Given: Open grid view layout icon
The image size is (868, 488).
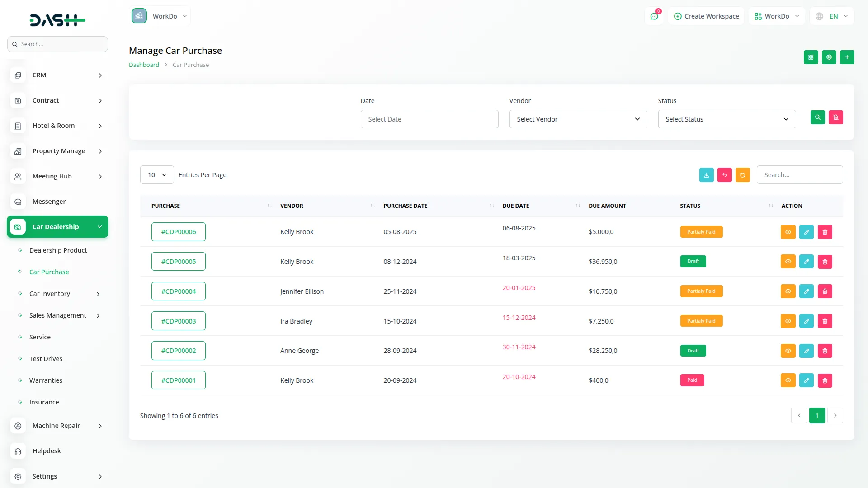Looking at the screenshot, I should point(811,57).
